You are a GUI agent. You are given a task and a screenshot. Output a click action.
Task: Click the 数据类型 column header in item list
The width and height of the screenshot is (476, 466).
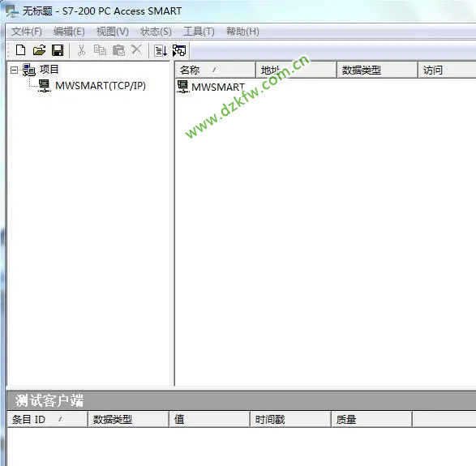[x=377, y=70]
